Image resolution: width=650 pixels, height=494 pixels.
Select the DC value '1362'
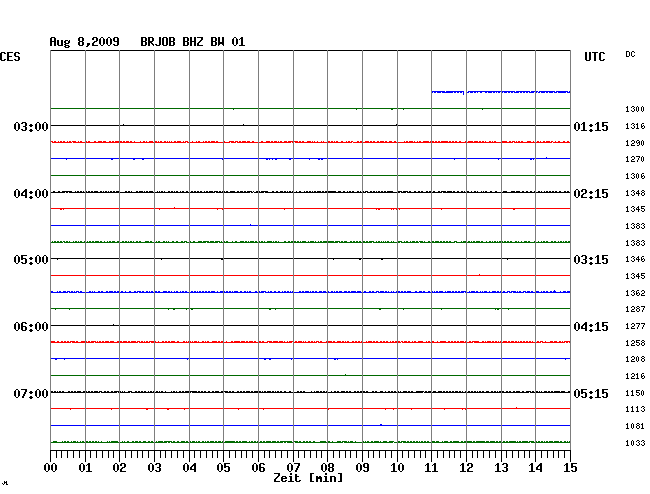point(635,293)
